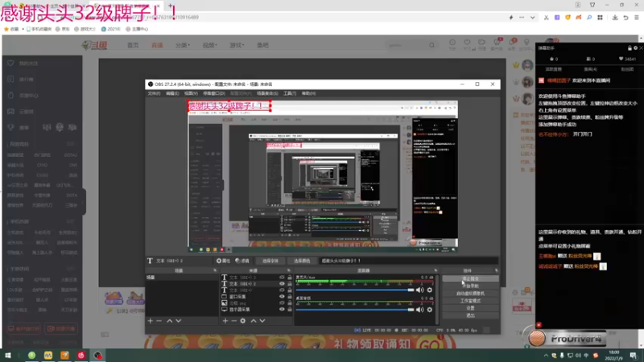
Task: Open danmu assistant settings icon
Action: click(635, 48)
